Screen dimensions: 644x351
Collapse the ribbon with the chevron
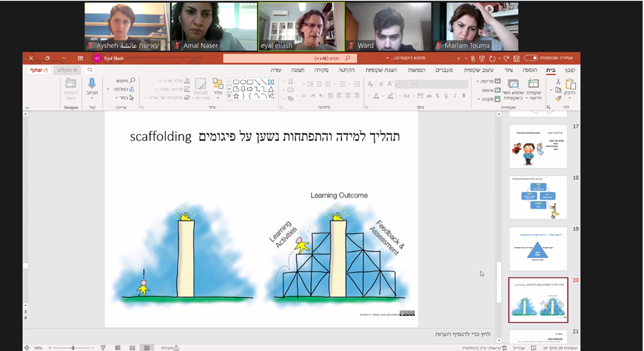[x=28, y=108]
